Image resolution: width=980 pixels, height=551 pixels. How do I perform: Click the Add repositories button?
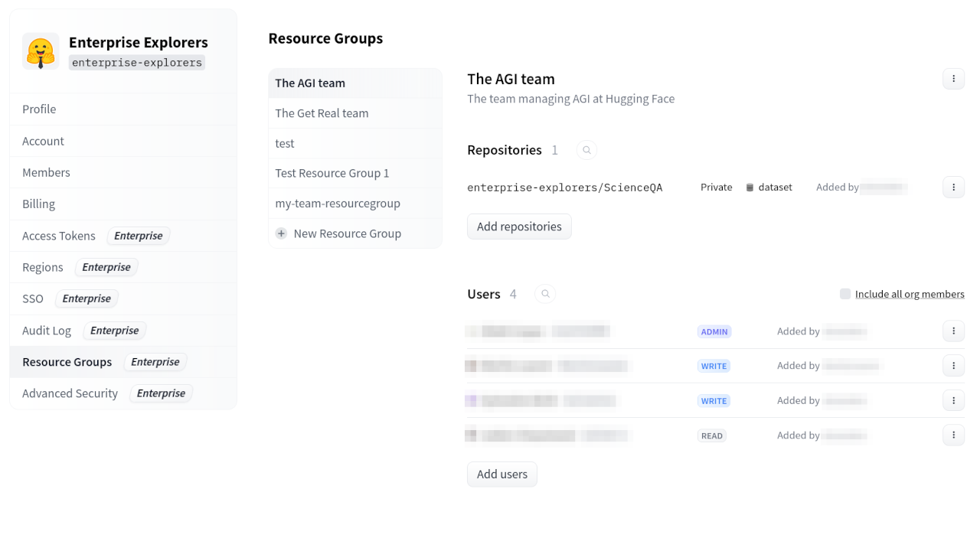pyautogui.click(x=519, y=226)
